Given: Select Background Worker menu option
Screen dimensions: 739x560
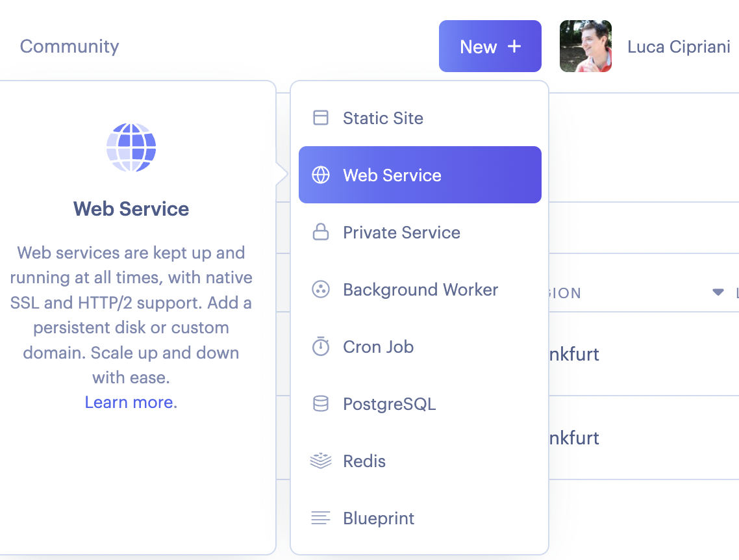Looking at the screenshot, I should click(420, 290).
